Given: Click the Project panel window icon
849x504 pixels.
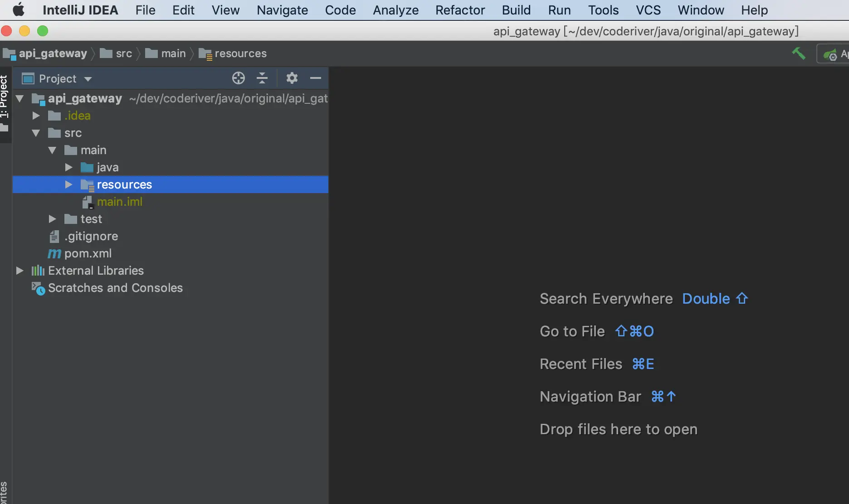Looking at the screenshot, I should tap(28, 78).
